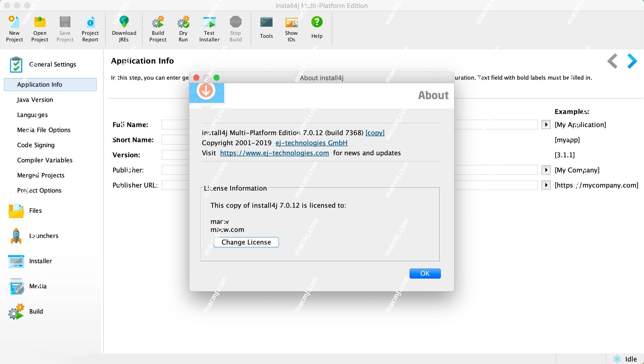Image resolution: width=644 pixels, height=364 pixels.
Task: Click the Files folder icon in sidebar
Action: click(16, 211)
